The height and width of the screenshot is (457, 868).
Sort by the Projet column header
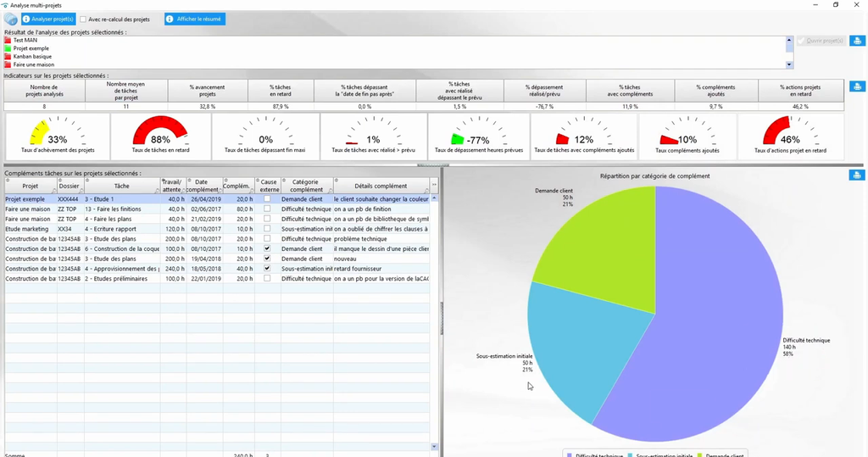31,187
